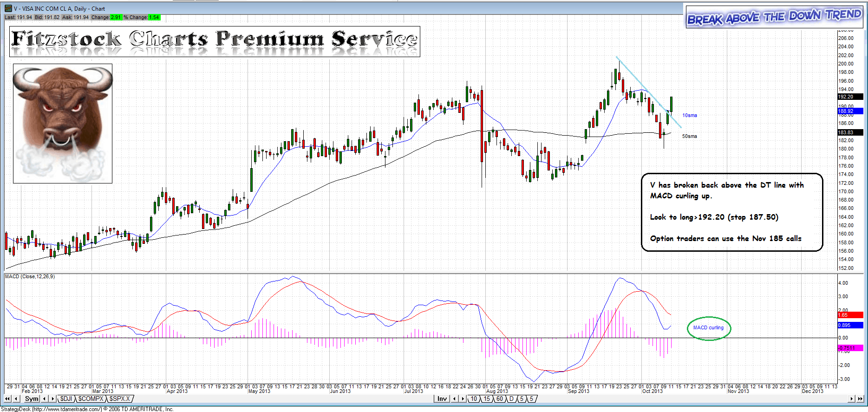Click the MACD curling green ellipse annotation
The width and height of the screenshot is (868, 412).
708,328
